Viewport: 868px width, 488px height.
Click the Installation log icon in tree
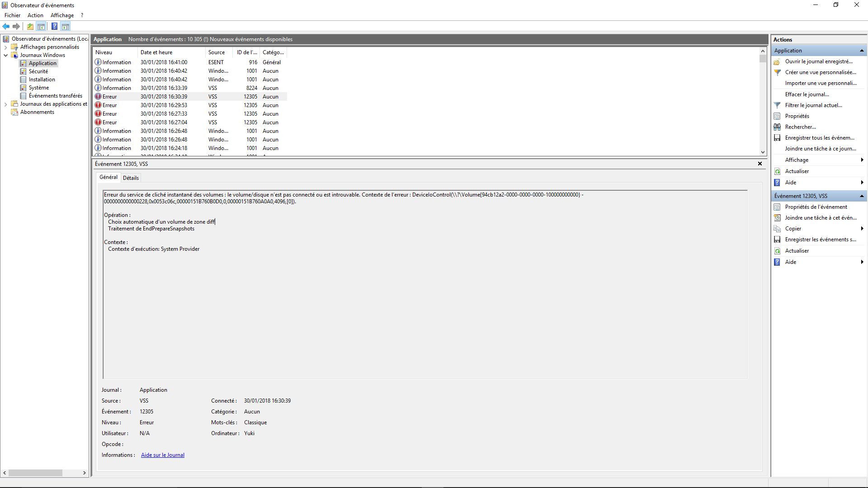24,80
